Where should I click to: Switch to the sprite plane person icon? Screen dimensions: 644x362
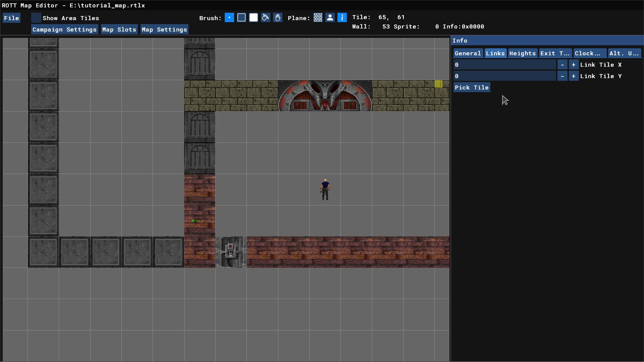(x=330, y=18)
